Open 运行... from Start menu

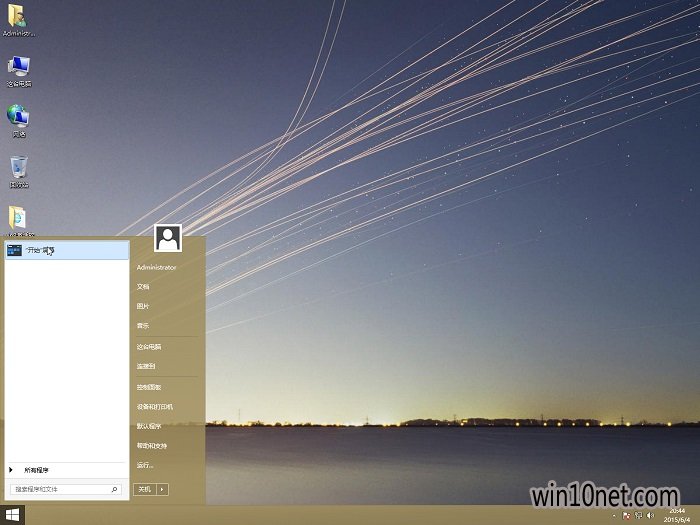[x=145, y=465]
